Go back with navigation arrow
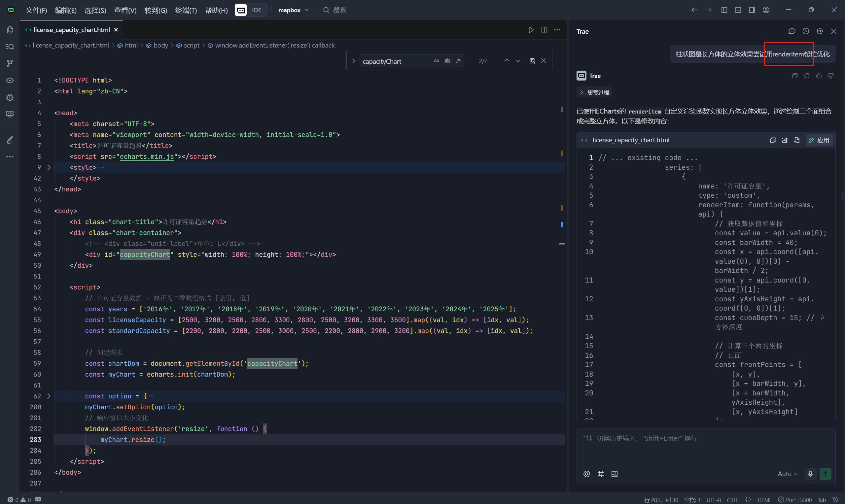The image size is (845, 504). click(694, 10)
